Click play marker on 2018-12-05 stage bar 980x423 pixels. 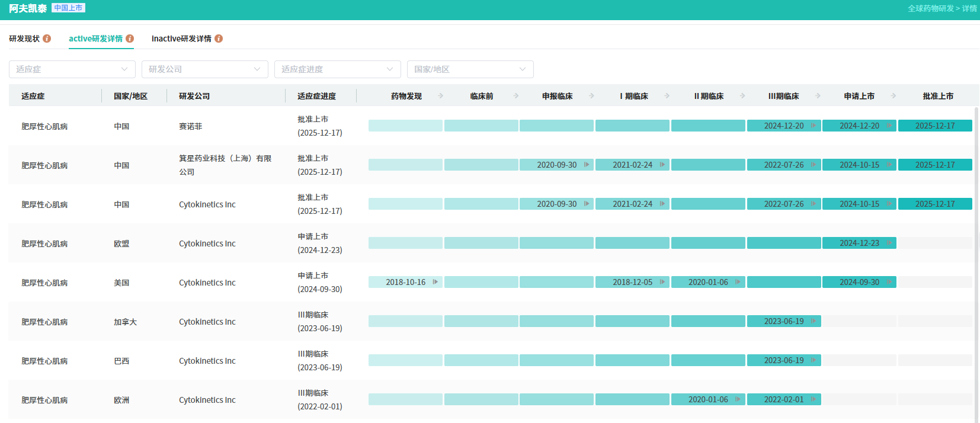tap(662, 282)
